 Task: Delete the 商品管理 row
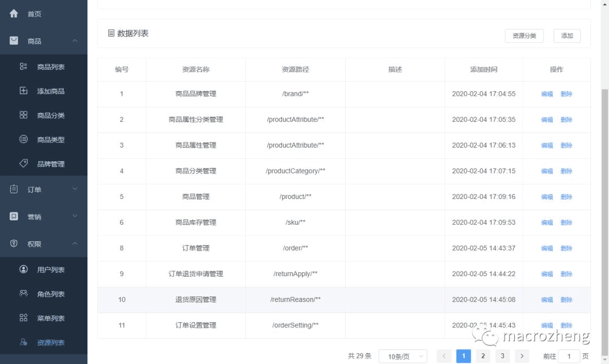[566, 197]
